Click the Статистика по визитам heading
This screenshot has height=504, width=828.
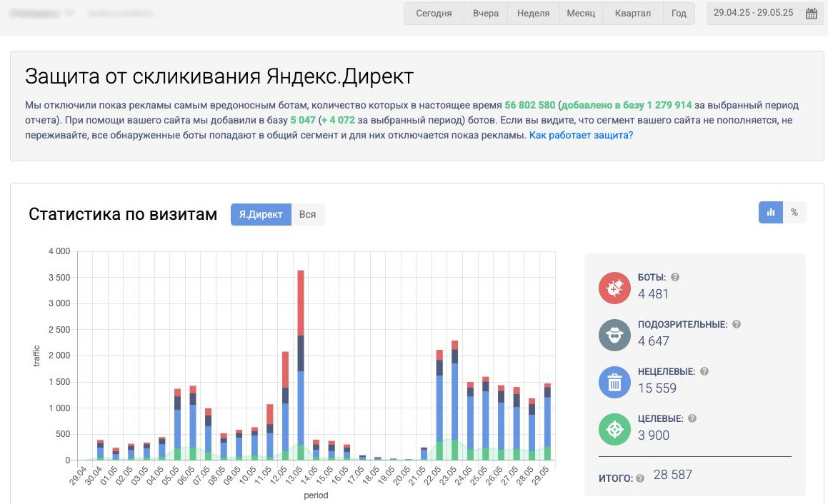[122, 214]
